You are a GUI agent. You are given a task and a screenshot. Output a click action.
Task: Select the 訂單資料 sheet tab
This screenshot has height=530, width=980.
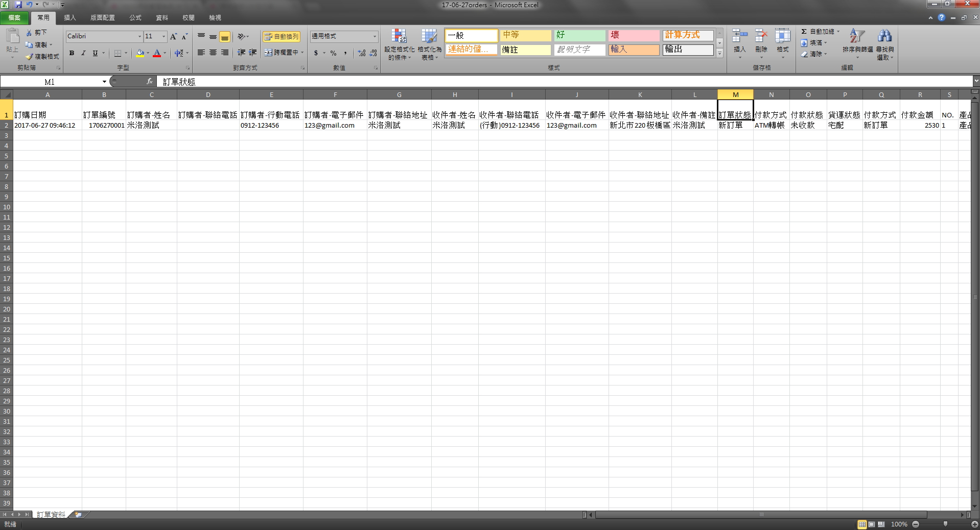pyautogui.click(x=51, y=515)
